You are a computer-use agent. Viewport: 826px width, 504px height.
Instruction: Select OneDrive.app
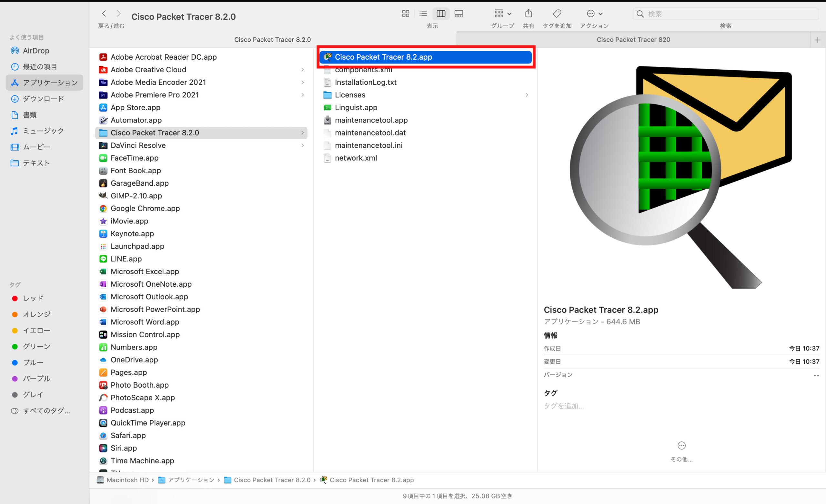[x=201, y=360]
